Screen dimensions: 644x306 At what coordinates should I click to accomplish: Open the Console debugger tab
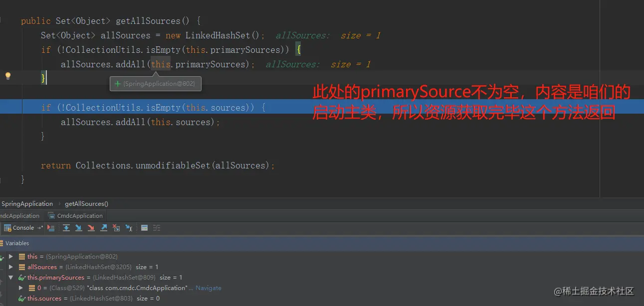19,228
